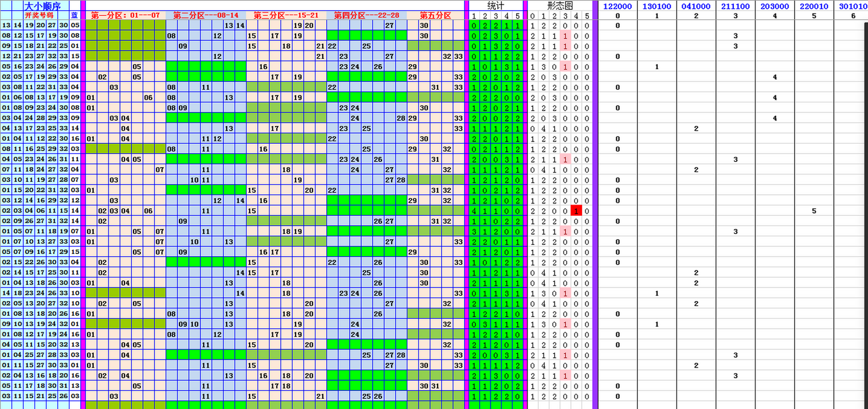Click the 4 in 203000 column, row 03 04 24 28 29 33
This screenshot has height=409, width=868.
click(x=774, y=118)
